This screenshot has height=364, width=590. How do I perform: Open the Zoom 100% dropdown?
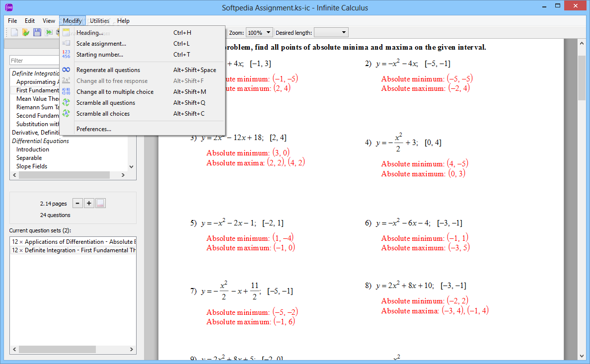[259, 33]
